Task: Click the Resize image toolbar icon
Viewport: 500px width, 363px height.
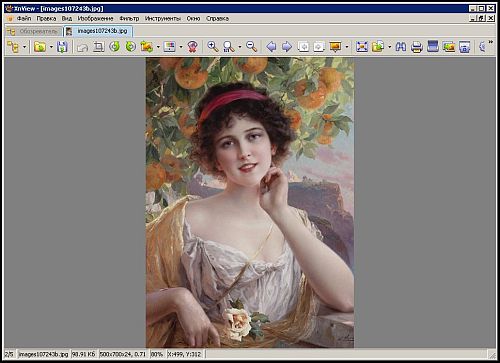Action: (x=147, y=47)
